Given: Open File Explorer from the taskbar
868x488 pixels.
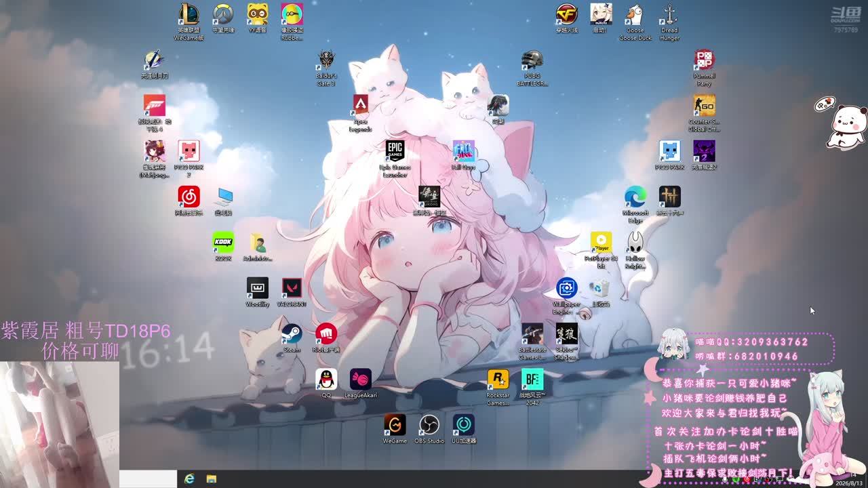Looking at the screenshot, I should (211, 479).
